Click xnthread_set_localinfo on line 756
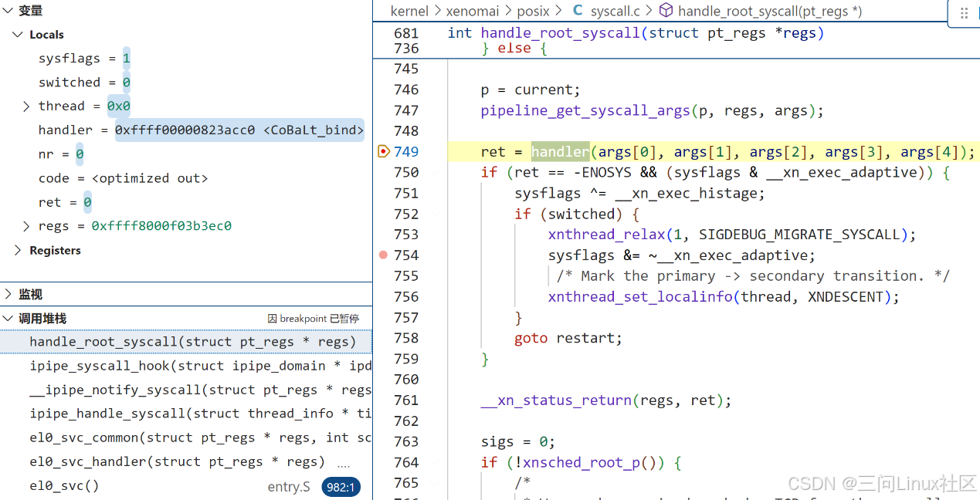Viewport: 980px width, 500px height. point(640,296)
